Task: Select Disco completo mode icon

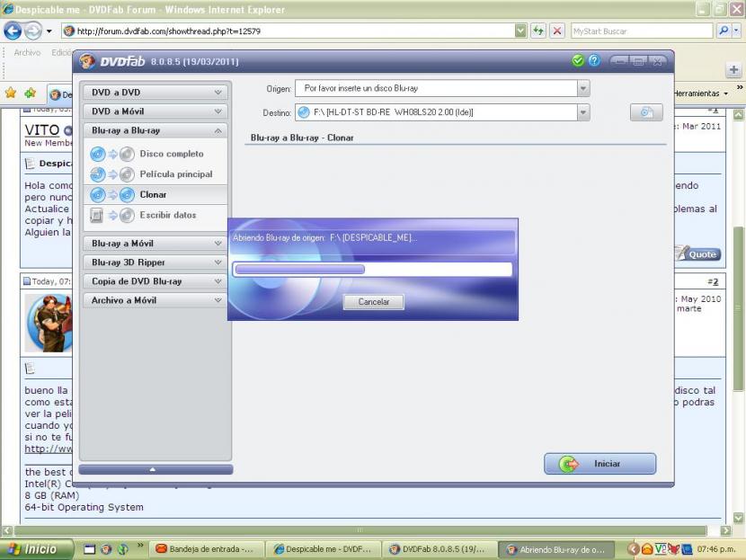Action: [x=112, y=154]
